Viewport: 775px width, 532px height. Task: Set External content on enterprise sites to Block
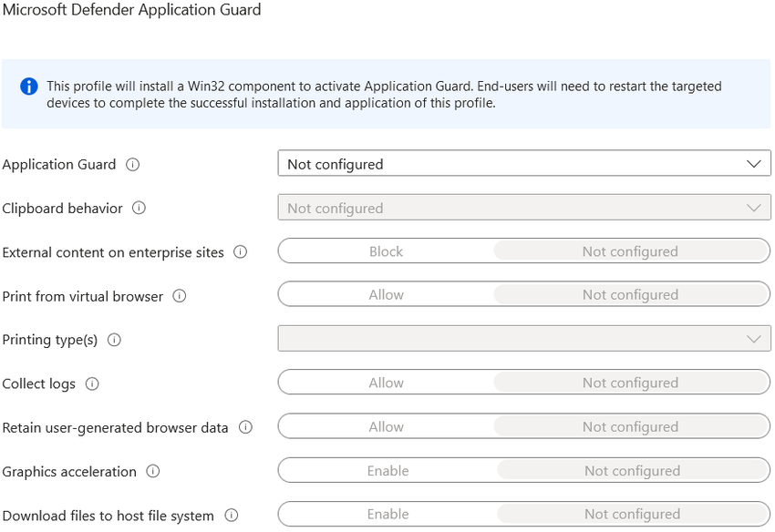coord(386,251)
